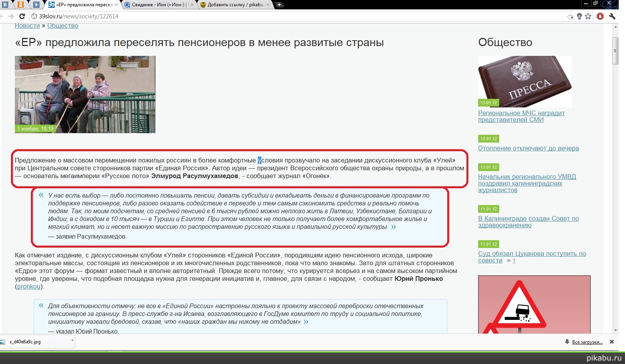Switch to 'Добавить ссылку / pikabu' tab
Screen dimensions: 625x364
(x=234, y=5)
